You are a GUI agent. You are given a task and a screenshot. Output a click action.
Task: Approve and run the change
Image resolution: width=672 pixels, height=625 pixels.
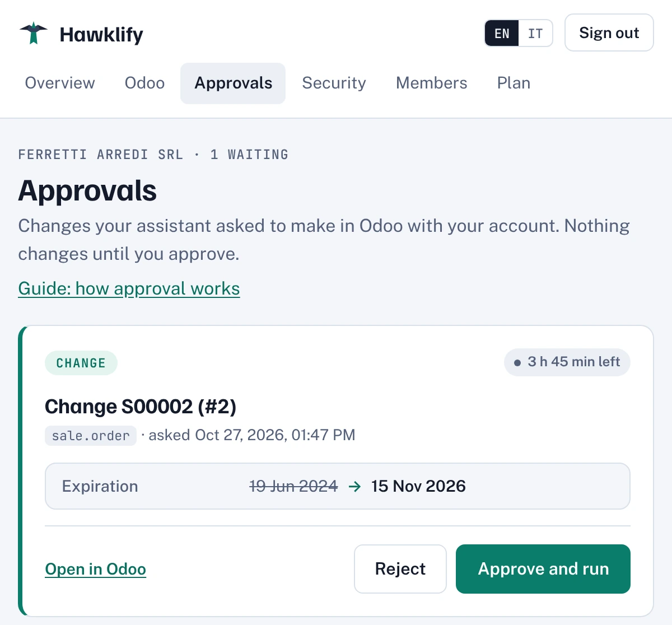click(x=543, y=569)
